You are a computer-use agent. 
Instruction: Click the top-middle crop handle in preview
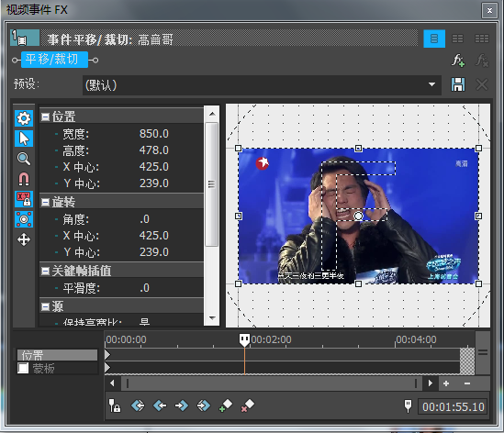[358, 148]
